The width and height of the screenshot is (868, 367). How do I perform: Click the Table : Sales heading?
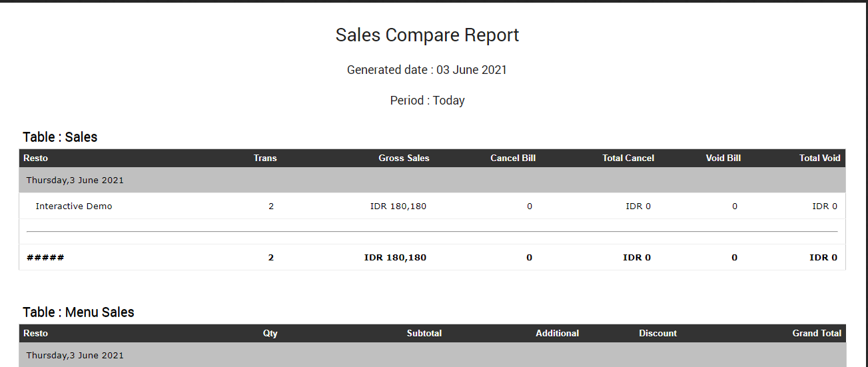[60, 137]
